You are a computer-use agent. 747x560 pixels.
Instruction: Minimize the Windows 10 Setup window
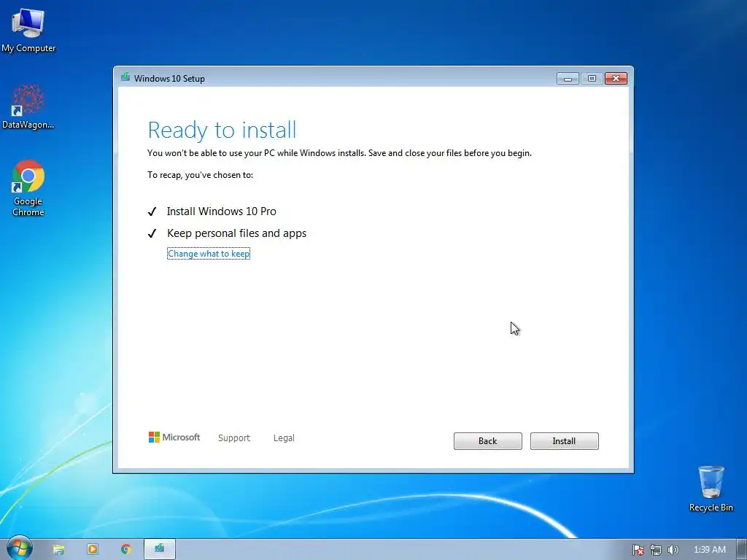point(568,79)
